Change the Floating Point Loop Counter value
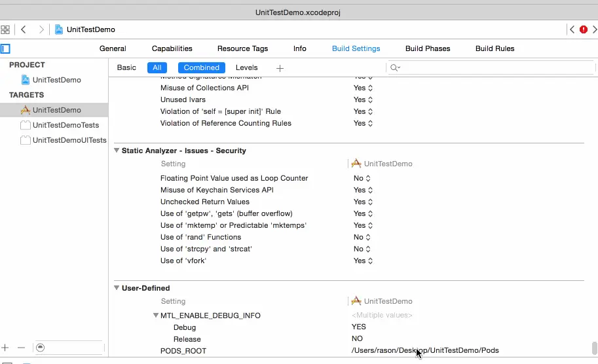This screenshot has height=364, width=598. tap(362, 178)
